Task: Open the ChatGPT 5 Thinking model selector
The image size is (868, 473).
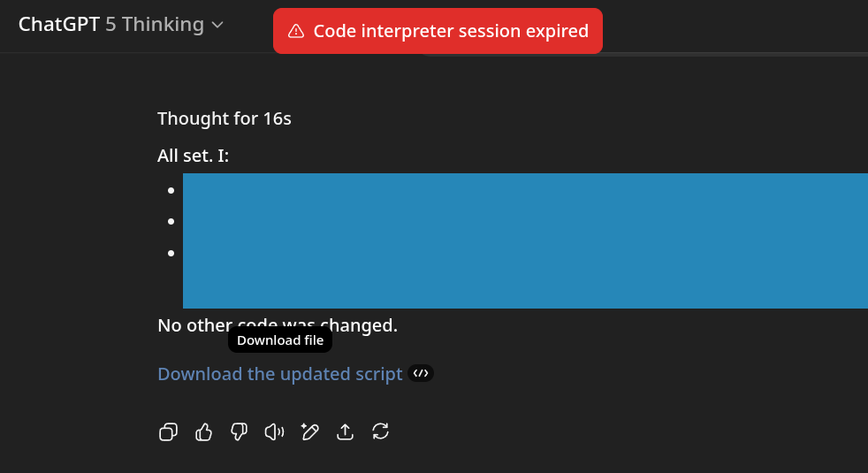Action: point(121,25)
